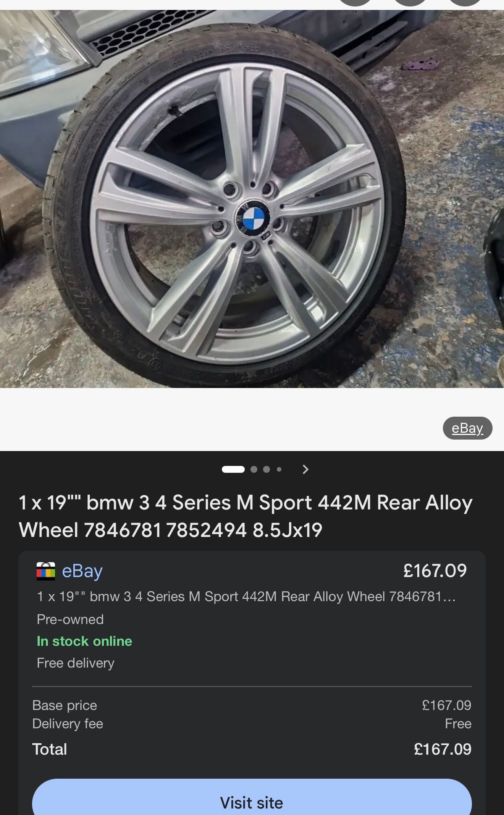504x815 pixels.
Task: Open the eBay seller name link
Action: [x=82, y=571]
